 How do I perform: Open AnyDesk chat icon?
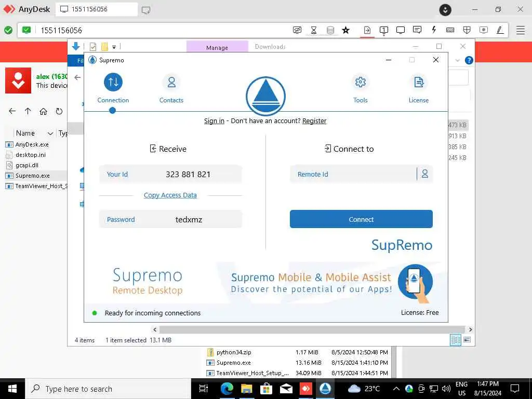[x=417, y=30]
